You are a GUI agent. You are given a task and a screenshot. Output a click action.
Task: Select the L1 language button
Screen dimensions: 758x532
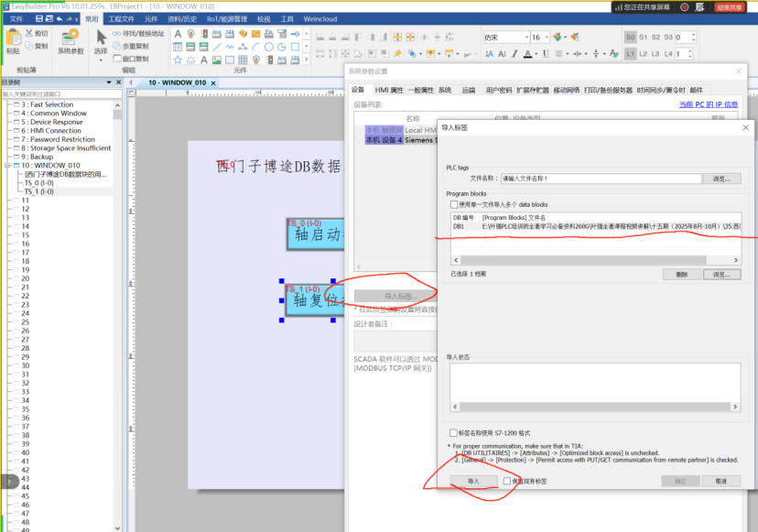point(631,54)
